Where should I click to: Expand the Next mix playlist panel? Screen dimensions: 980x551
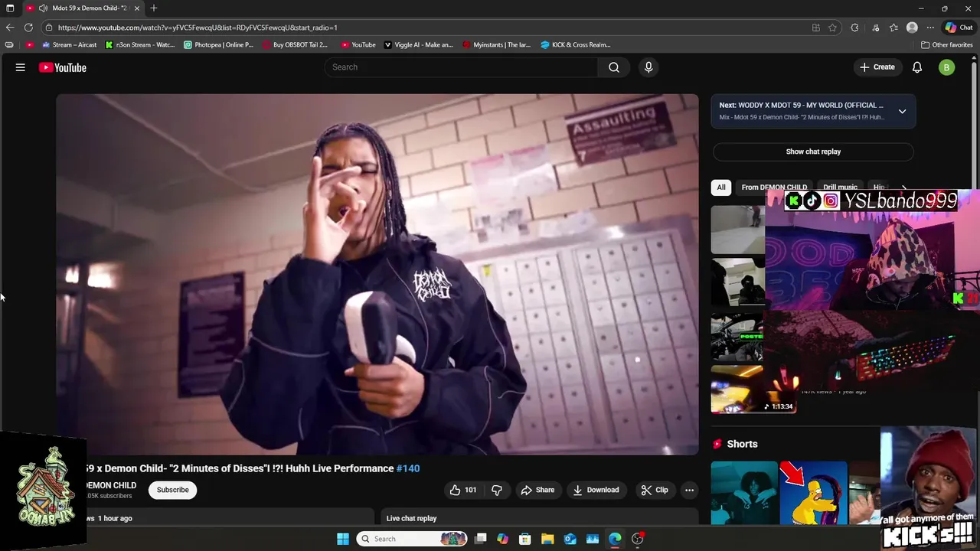[902, 112]
